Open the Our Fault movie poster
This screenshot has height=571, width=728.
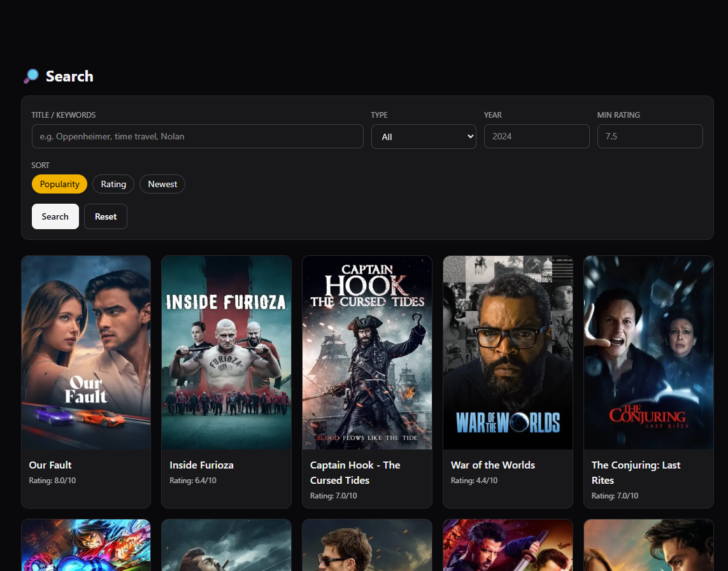(x=86, y=353)
